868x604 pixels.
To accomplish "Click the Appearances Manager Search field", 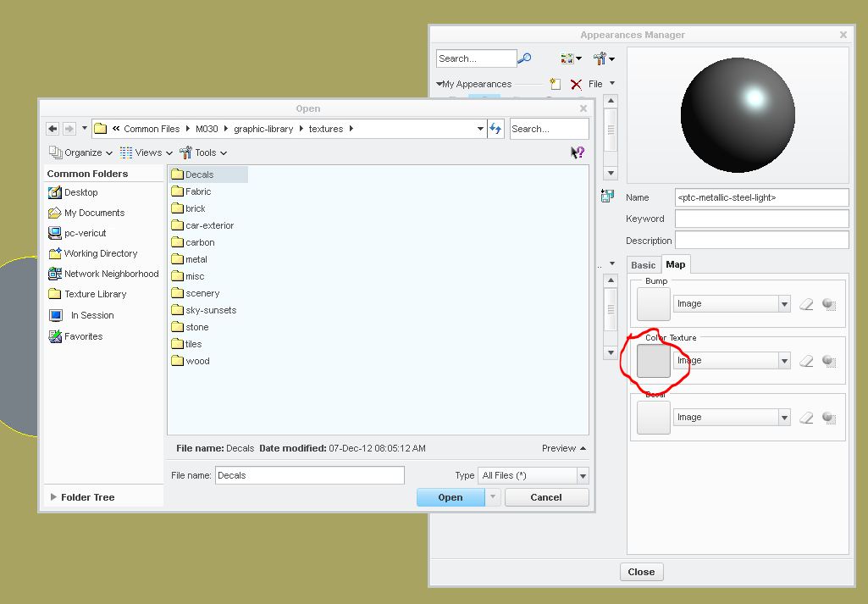I will 476,58.
